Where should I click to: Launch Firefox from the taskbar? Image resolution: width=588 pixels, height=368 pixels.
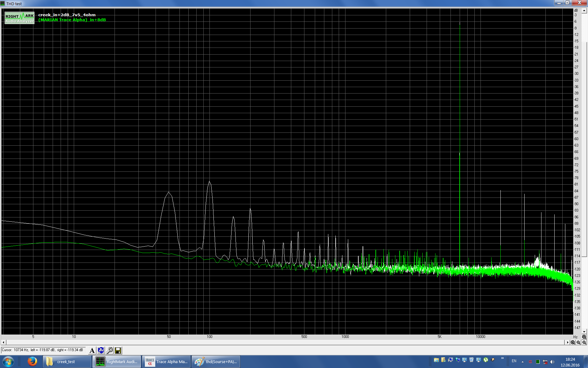click(32, 362)
